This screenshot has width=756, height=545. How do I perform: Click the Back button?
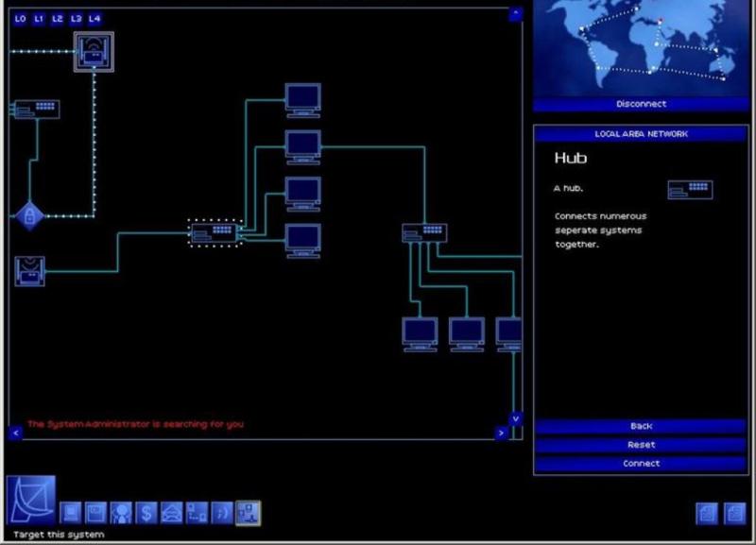pyautogui.click(x=641, y=426)
